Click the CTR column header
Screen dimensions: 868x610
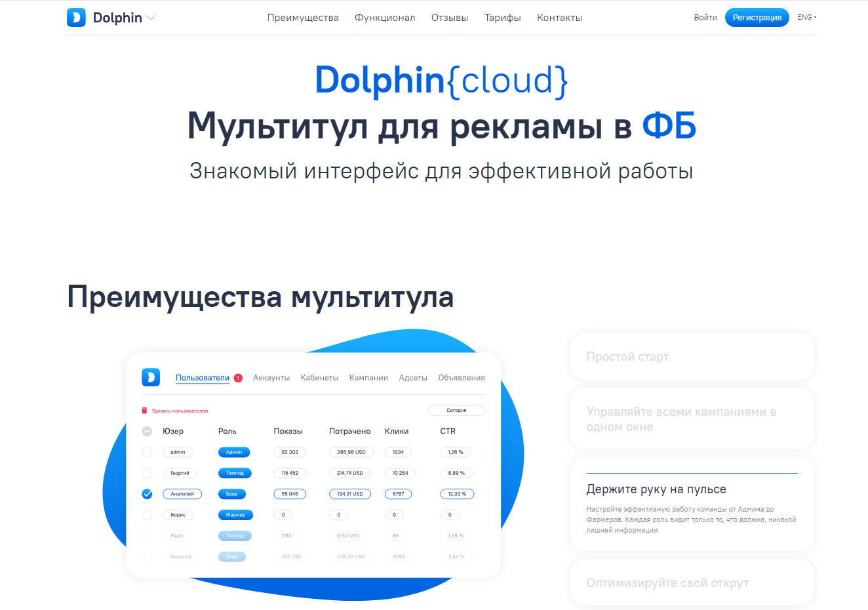[448, 432]
